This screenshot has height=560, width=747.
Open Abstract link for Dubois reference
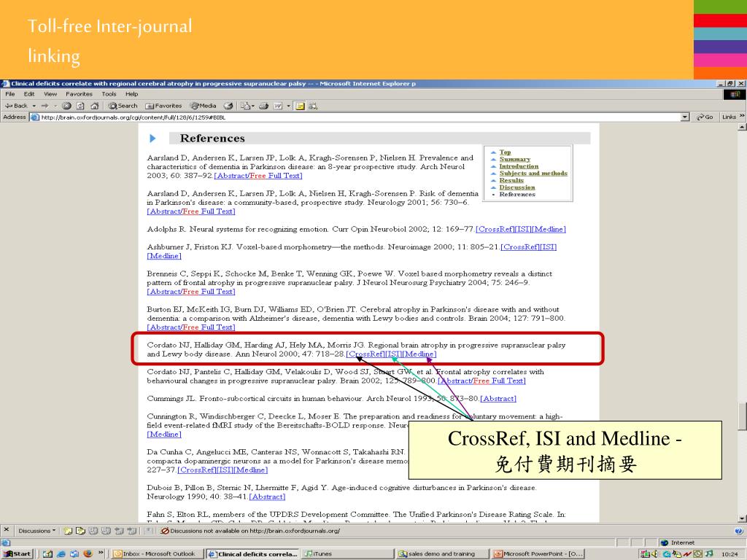(267, 497)
